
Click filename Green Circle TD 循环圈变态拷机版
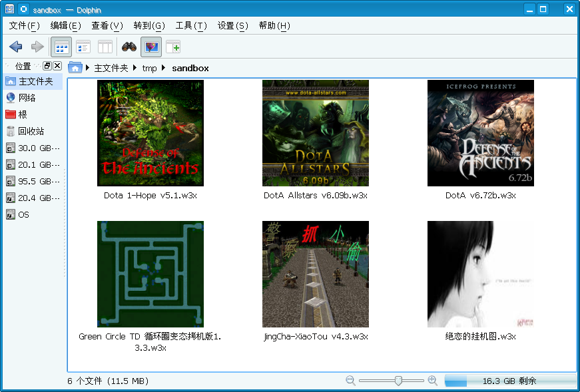(150, 342)
